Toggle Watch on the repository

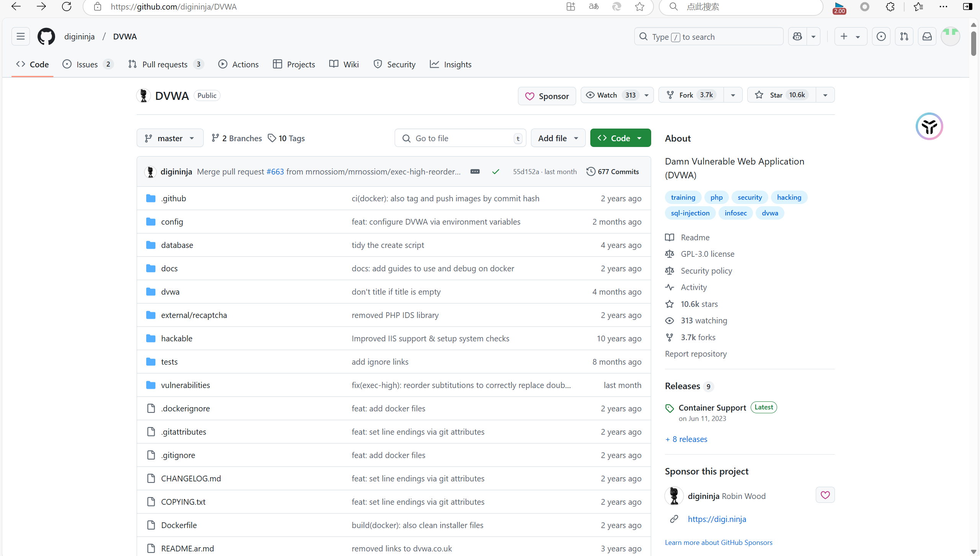pyautogui.click(x=607, y=95)
